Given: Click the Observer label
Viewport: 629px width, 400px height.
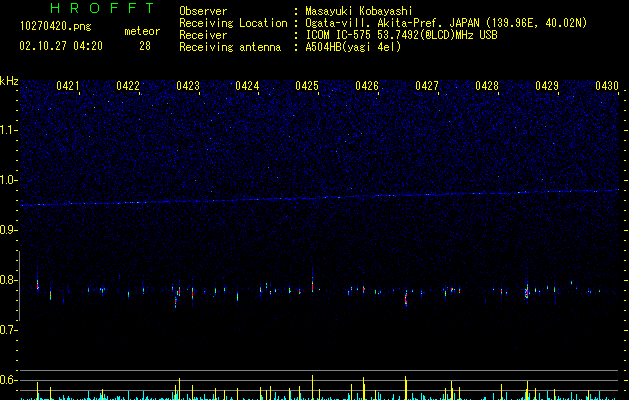Looking at the screenshot, I should point(203,11).
